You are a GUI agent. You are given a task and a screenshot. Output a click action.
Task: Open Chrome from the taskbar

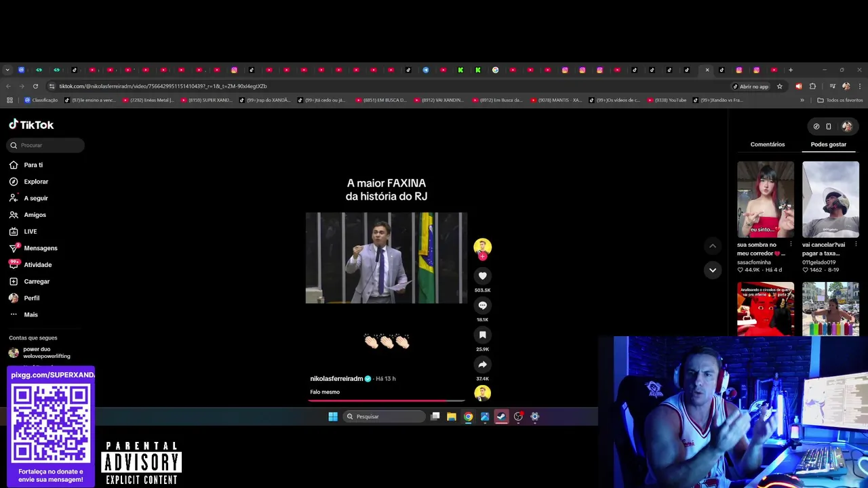coord(468,417)
